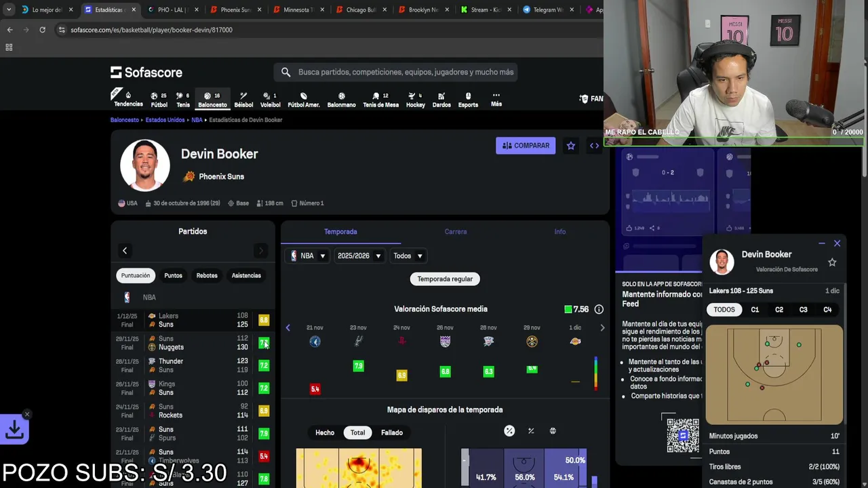Open Baloncesto breadcrumb link
The height and width of the screenshot is (488, 868).
[x=125, y=120]
